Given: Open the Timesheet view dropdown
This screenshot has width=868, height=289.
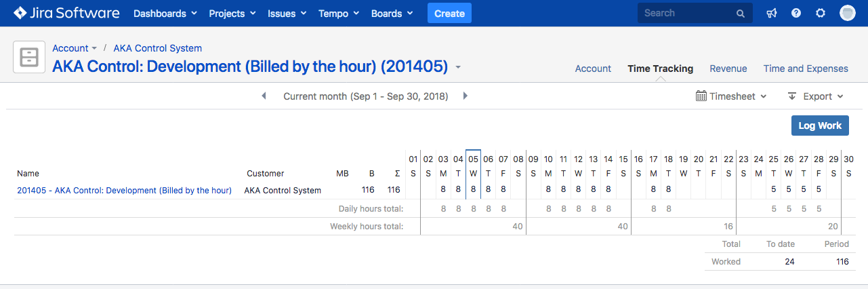Looking at the screenshot, I should pos(731,96).
